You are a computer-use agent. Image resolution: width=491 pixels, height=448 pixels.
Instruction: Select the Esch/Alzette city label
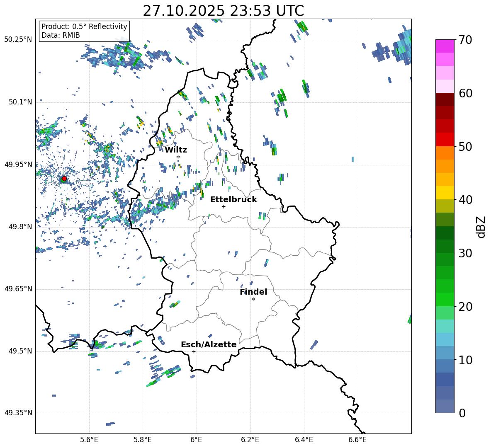[209, 344]
